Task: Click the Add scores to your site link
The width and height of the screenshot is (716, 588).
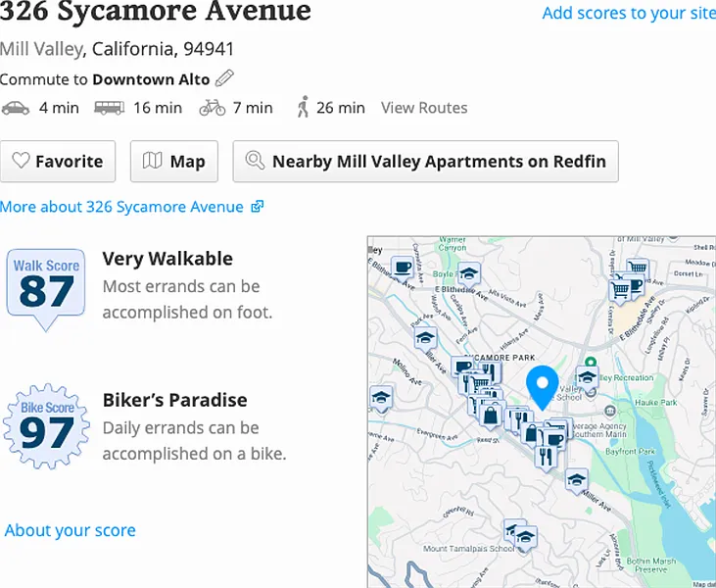Action: [x=629, y=13]
